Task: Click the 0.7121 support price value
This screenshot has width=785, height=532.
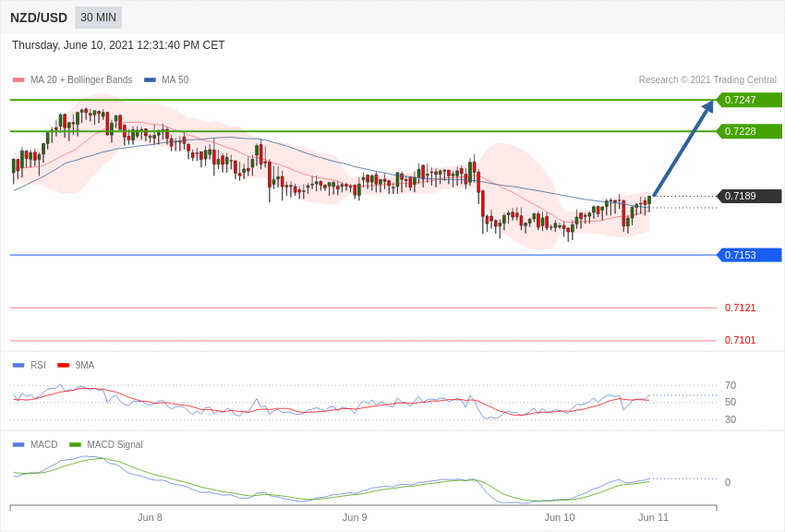Action: [x=740, y=308]
